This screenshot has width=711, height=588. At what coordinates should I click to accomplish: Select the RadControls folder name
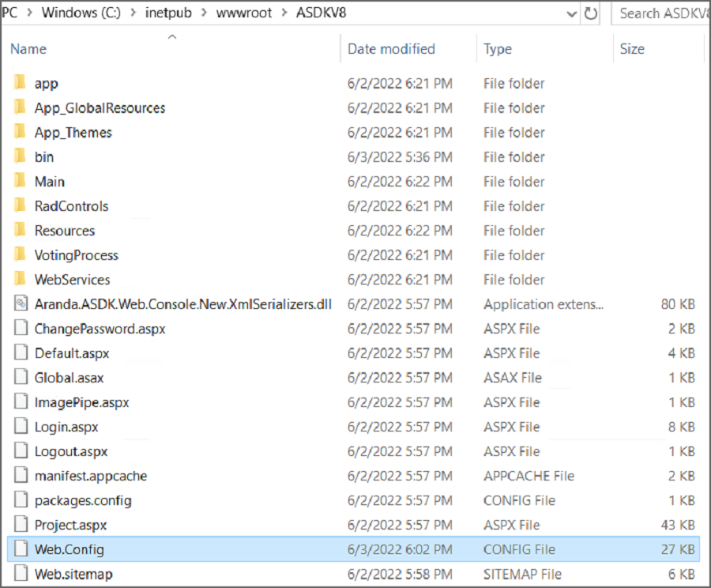(x=72, y=206)
